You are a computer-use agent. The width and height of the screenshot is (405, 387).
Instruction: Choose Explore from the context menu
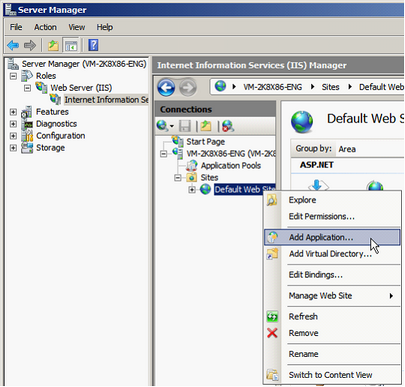(x=332, y=200)
